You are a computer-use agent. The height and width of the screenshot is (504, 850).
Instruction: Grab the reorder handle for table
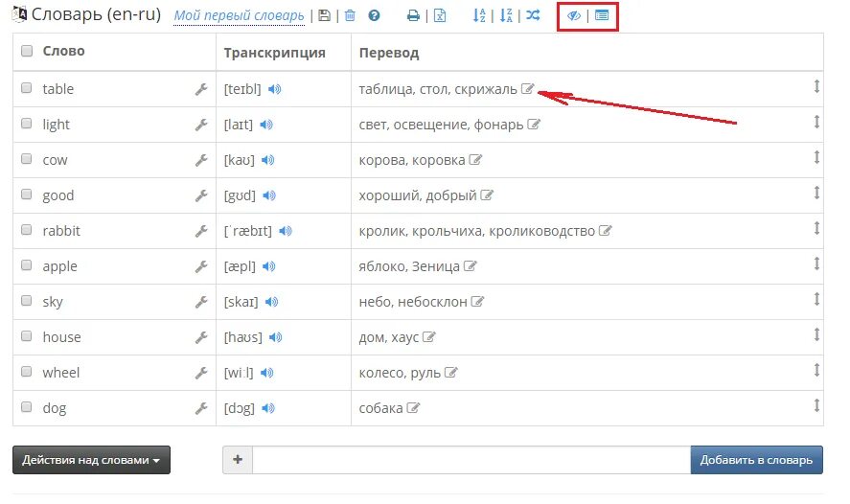(x=816, y=86)
